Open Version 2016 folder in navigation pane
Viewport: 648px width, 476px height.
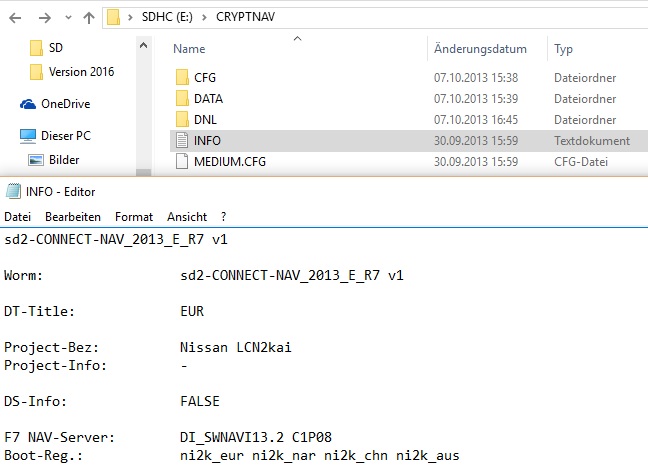(81, 71)
